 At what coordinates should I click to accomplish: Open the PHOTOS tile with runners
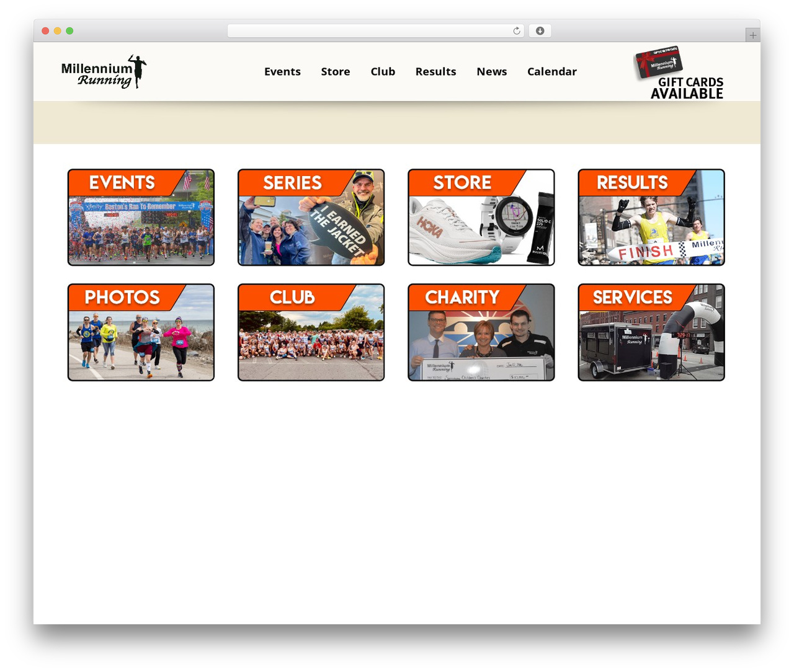tap(141, 332)
